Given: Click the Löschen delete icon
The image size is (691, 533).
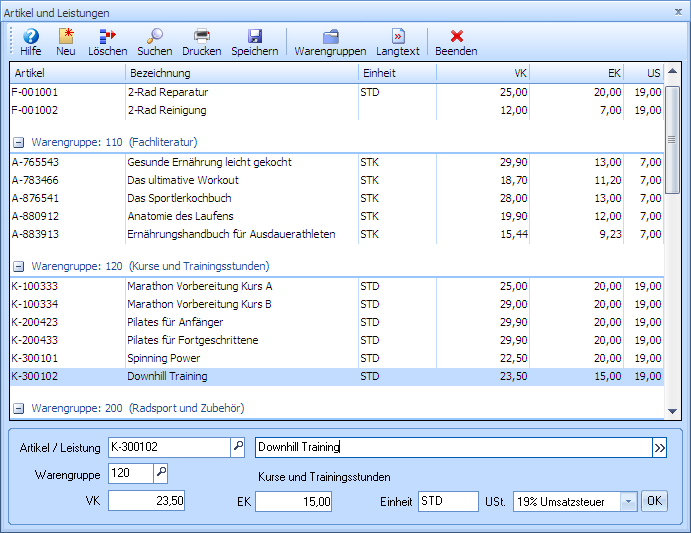Looking at the screenshot, I should pos(108,42).
